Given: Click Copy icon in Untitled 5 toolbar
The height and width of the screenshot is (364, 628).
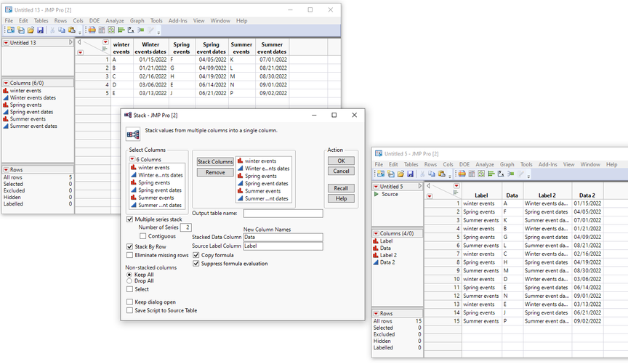Looking at the screenshot, I should pyautogui.click(x=432, y=174).
